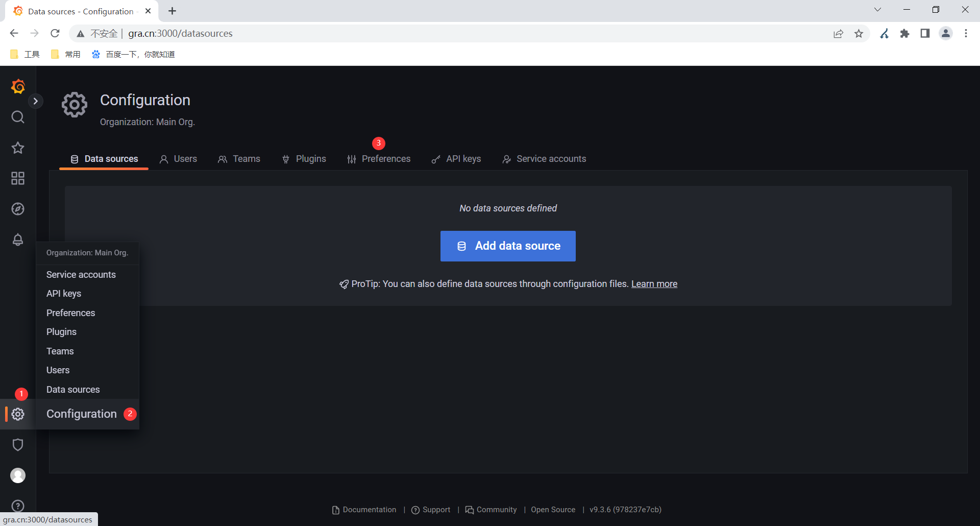
Task: Select Teams in the flyout menu
Action: click(x=87, y=351)
